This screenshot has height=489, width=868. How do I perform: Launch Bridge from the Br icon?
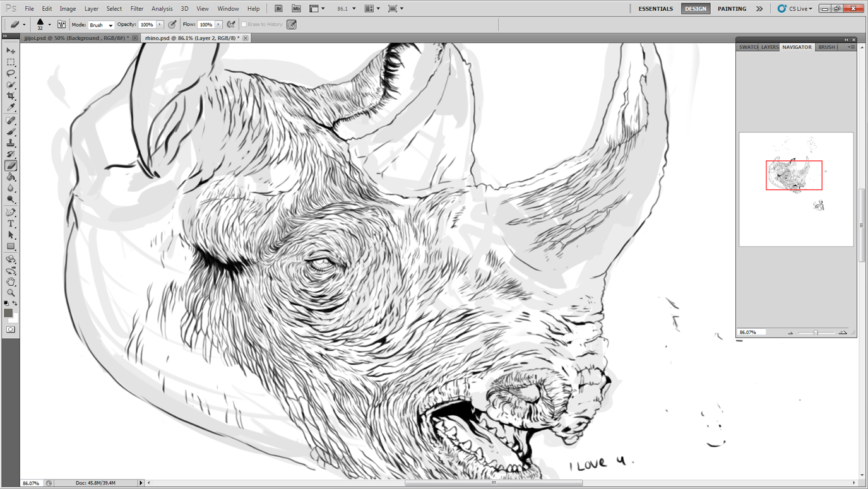[278, 9]
